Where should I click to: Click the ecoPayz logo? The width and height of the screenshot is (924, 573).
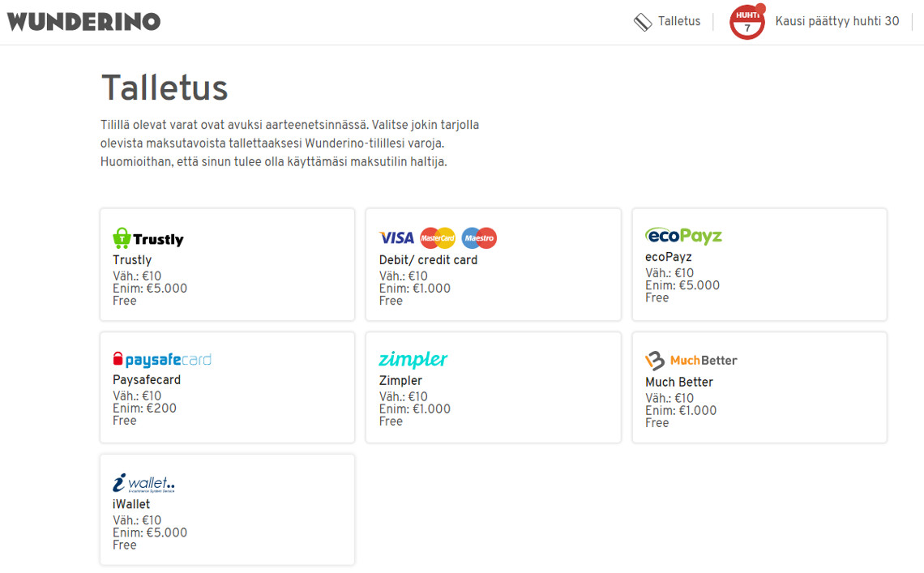683,236
